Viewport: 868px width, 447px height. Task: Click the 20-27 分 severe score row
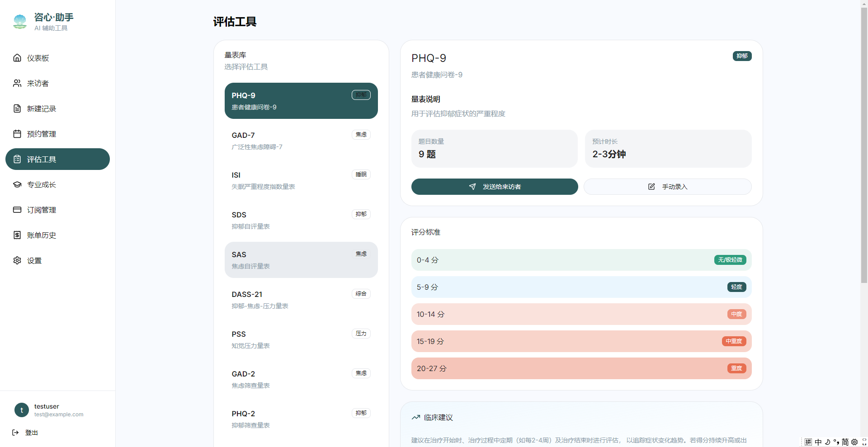(x=581, y=368)
